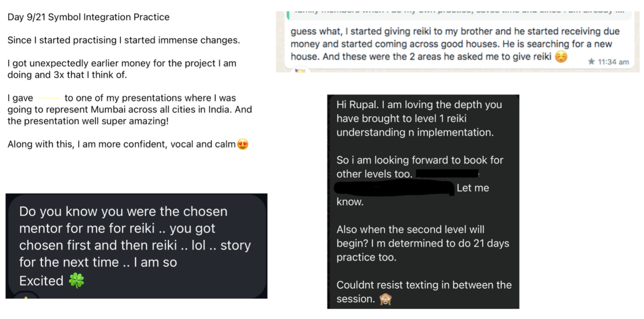Click the star icon beside 11:34 am
The image size is (644, 319).
(x=591, y=61)
